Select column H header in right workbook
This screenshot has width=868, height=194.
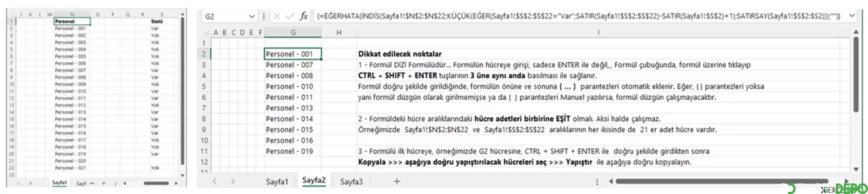click(339, 32)
